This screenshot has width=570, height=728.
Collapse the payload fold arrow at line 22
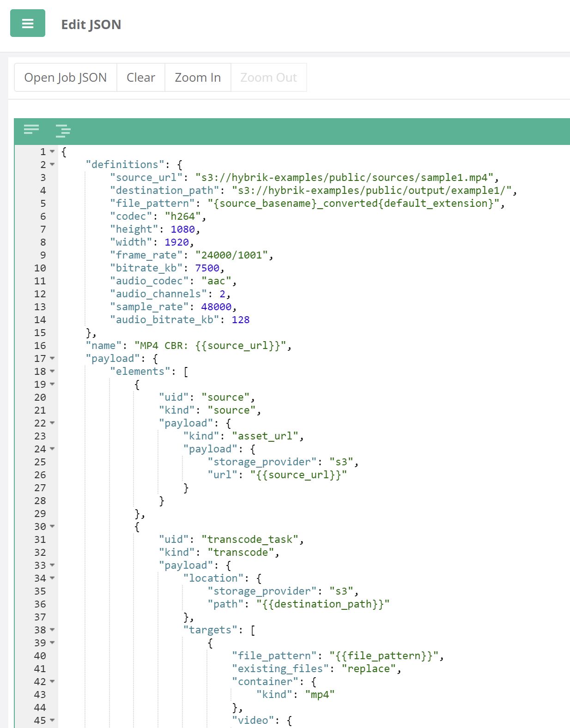point(52,423)
